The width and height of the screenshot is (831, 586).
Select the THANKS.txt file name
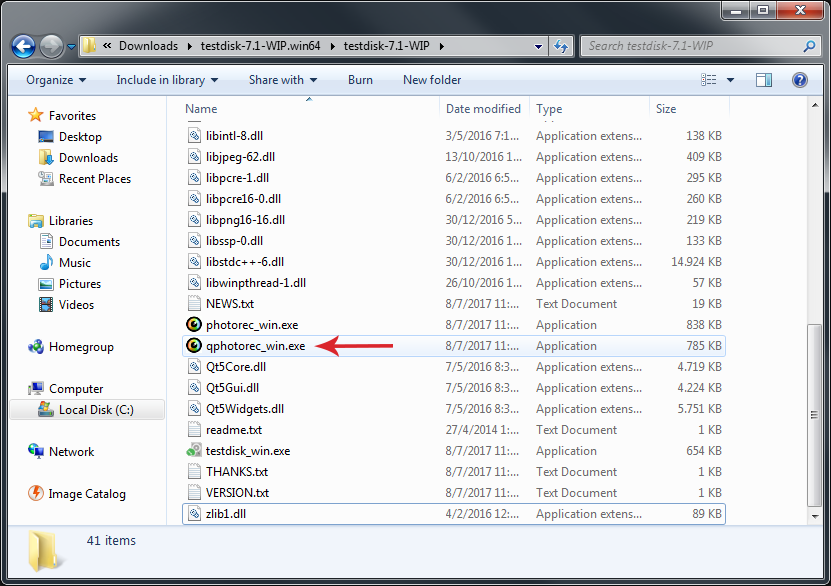236,472
